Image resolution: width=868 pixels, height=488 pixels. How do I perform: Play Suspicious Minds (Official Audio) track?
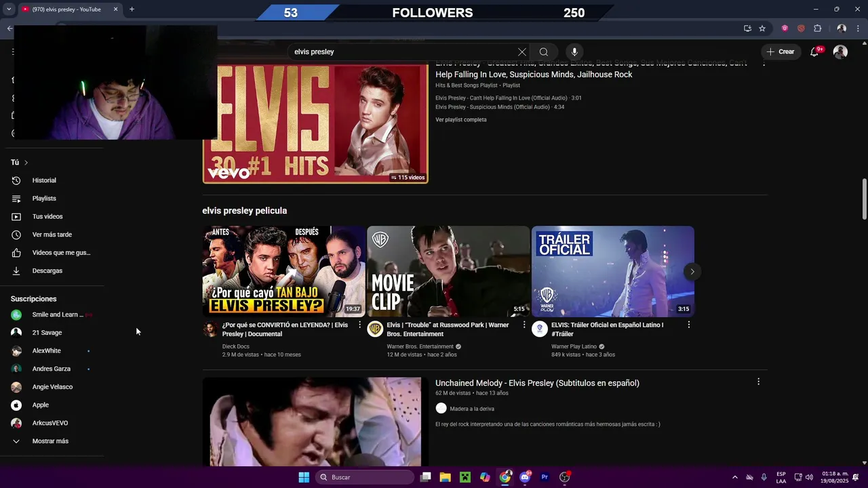pos(500,107)
